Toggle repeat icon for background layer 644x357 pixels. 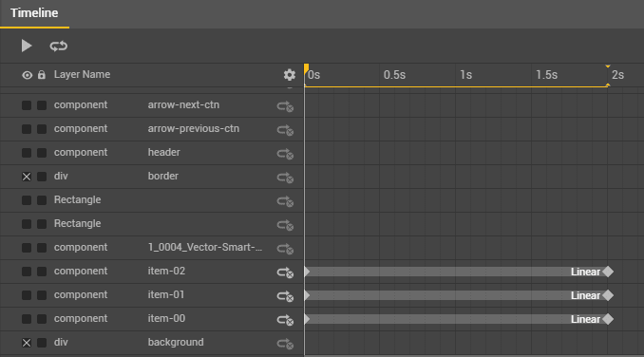[x=285, y=344]
